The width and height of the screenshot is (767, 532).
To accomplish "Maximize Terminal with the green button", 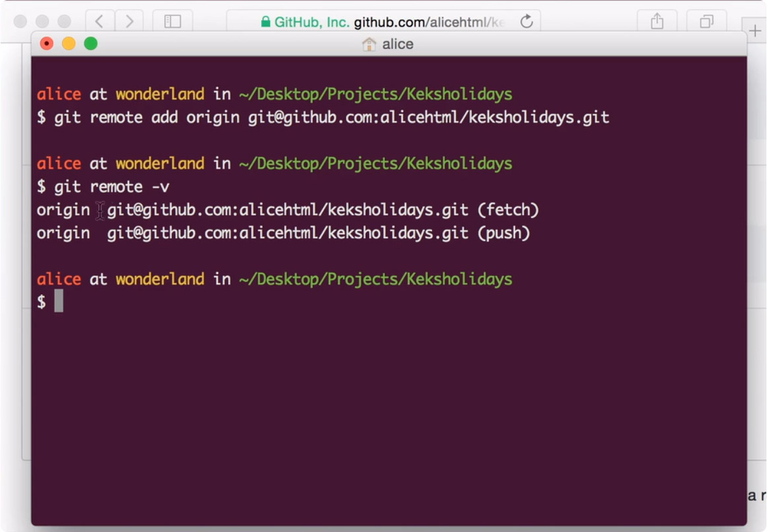I will pos(91,44).
